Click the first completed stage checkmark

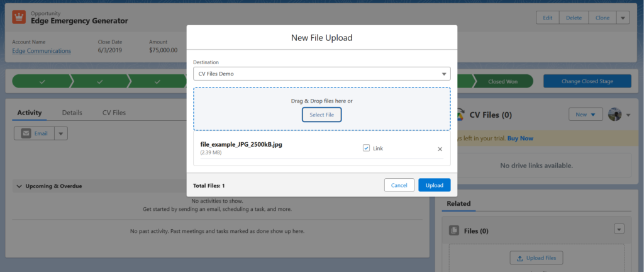pyautogui.click(x=42, y=81)
